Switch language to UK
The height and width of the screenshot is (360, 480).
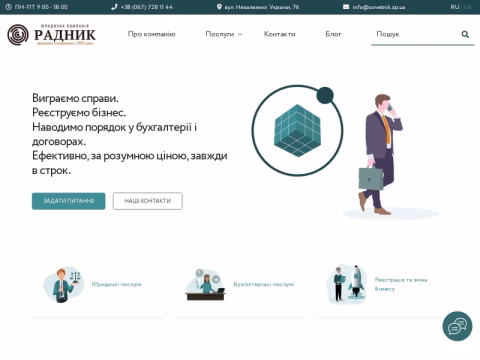click(468, 7)
